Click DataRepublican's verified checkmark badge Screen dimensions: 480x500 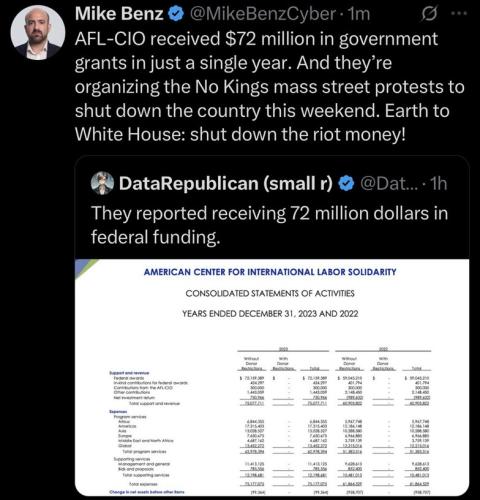346,183
